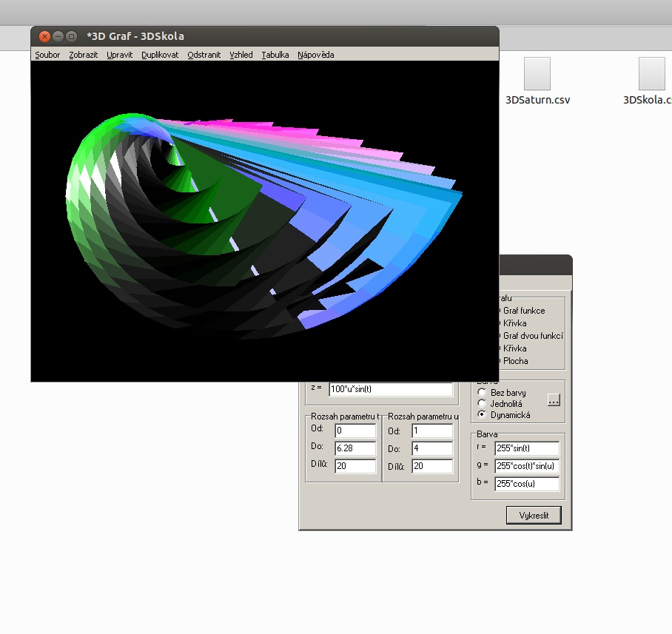Viewport: 672px width, 634px height.
Task: Click the b = color formula field
Action: 526,484
